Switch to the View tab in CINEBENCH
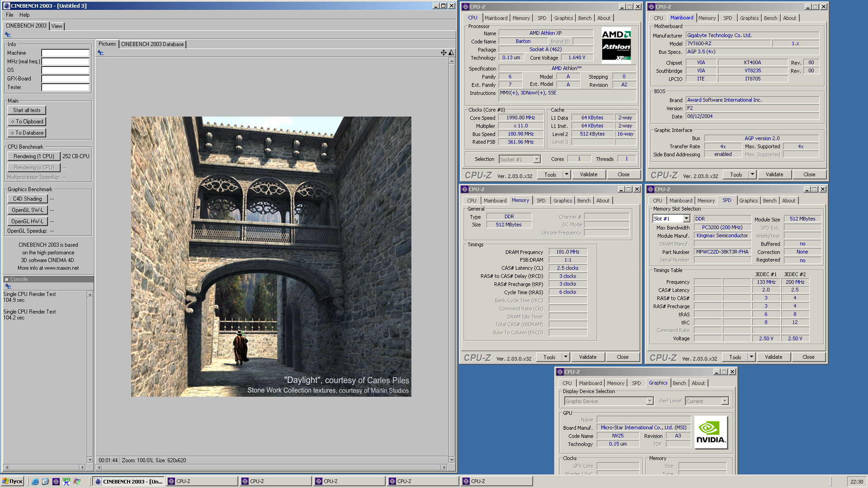Image resolution: width=868 pixels, height=488 pixels. (x=57, y=26)
